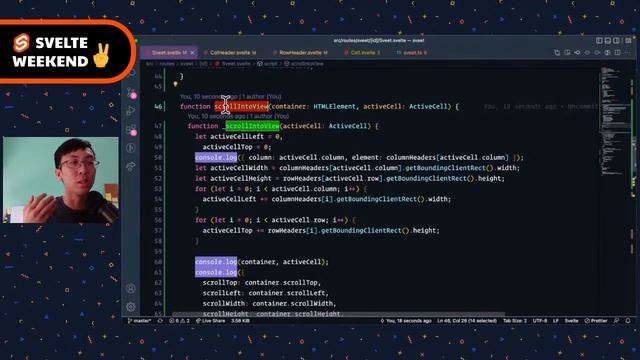Click the first editor toolbar icon
The width and height of the screenshot is (640, 360).
pyautogui.click(x=557, y=53)
